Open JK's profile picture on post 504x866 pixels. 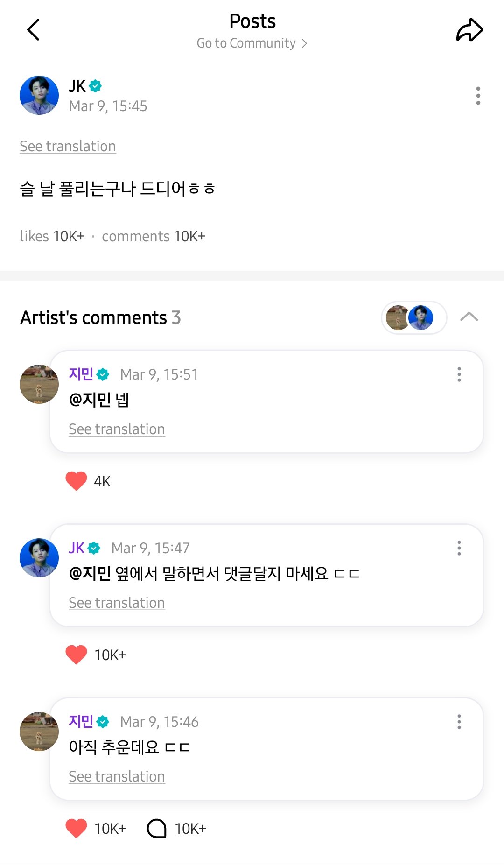click(39, 95)
